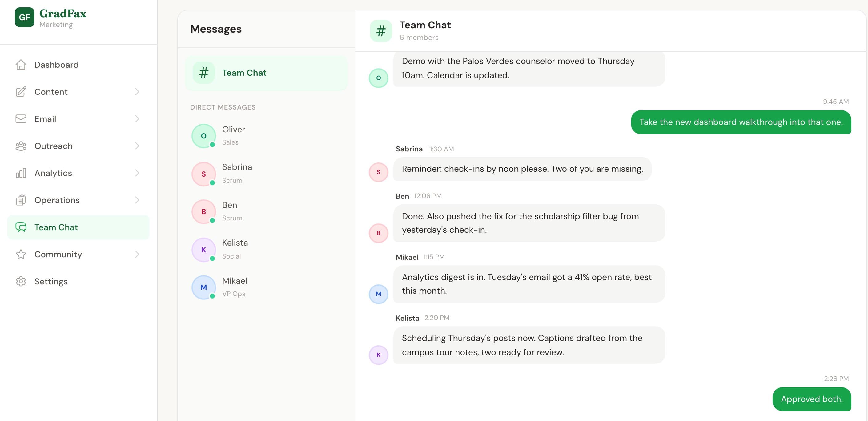Open Ben's avatar in direct messages
The height and width of the screenshot is (421, 868).
(203, 212)
